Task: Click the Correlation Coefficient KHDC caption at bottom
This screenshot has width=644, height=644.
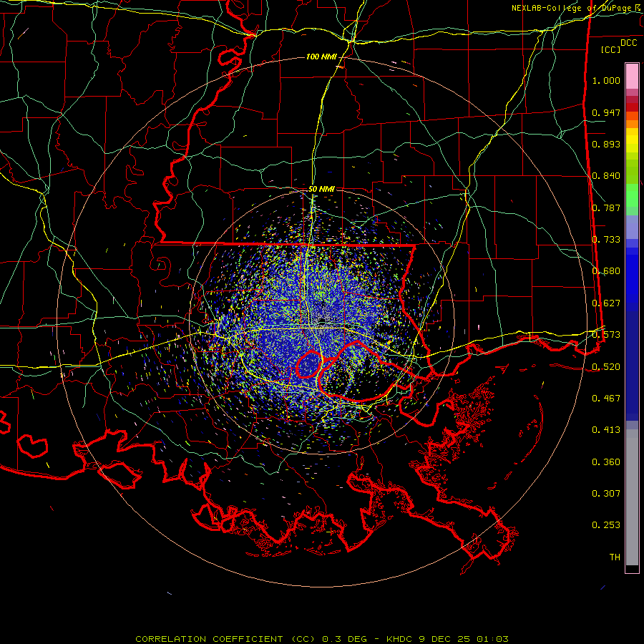Action: (322, 639)
